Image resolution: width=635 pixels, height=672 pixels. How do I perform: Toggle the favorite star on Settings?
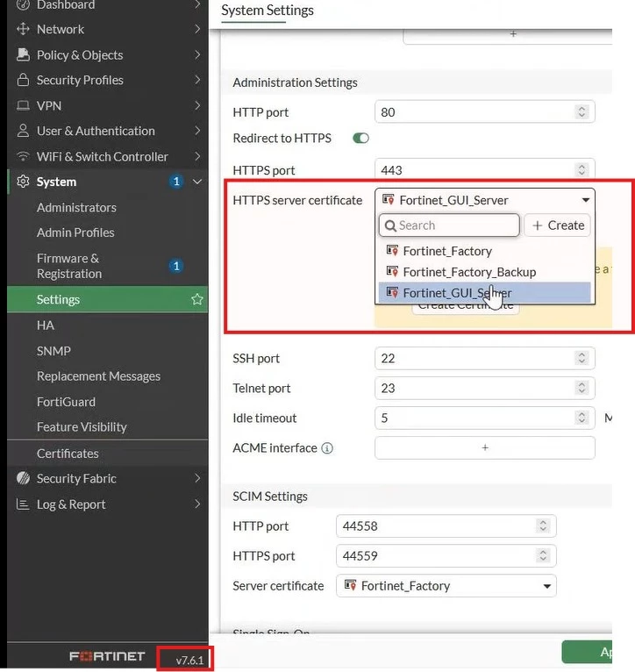tap(196, 299)
